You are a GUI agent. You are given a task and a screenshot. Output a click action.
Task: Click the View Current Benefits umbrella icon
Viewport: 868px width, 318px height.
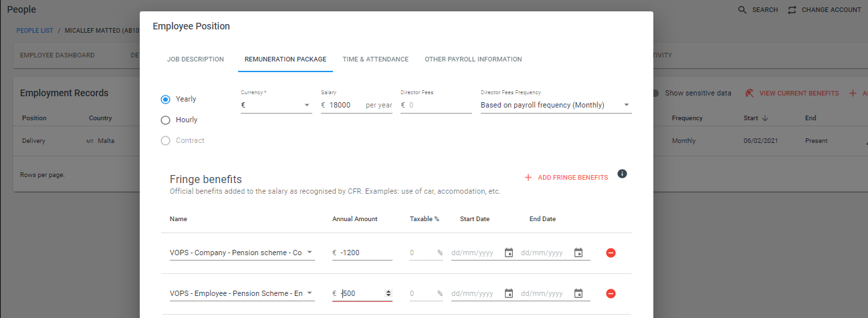(x=750, y=94)
